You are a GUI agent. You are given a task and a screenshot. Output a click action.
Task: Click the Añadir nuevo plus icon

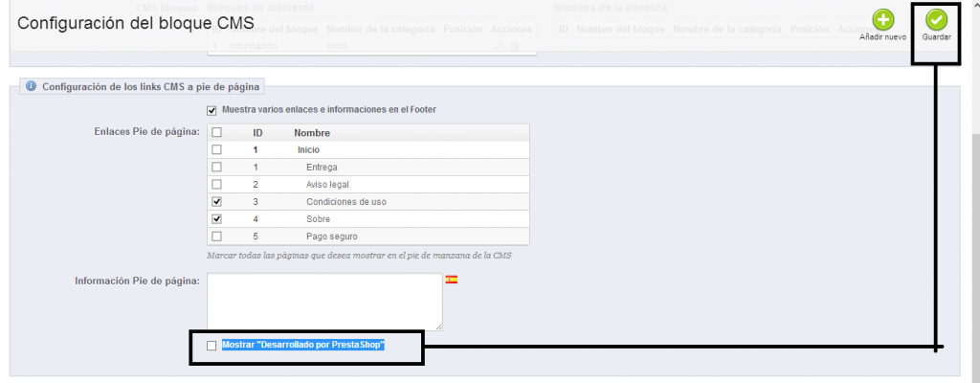click(883, 20)
